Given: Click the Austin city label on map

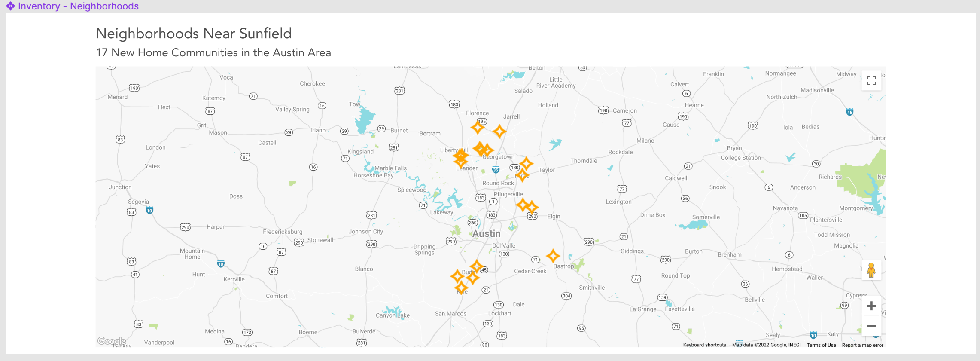Looking at the screenshot, I should [x=486, y=234].
